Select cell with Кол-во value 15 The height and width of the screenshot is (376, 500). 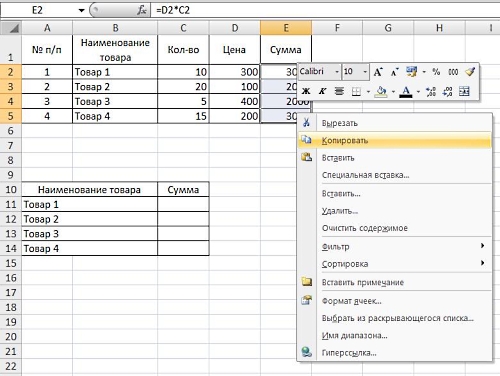[183, 116]
